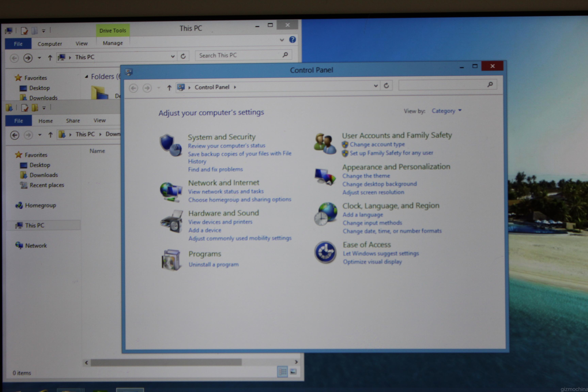Click the Change desktop background link
This screenshot has height=392, width=588.
[x=380, y=184]
